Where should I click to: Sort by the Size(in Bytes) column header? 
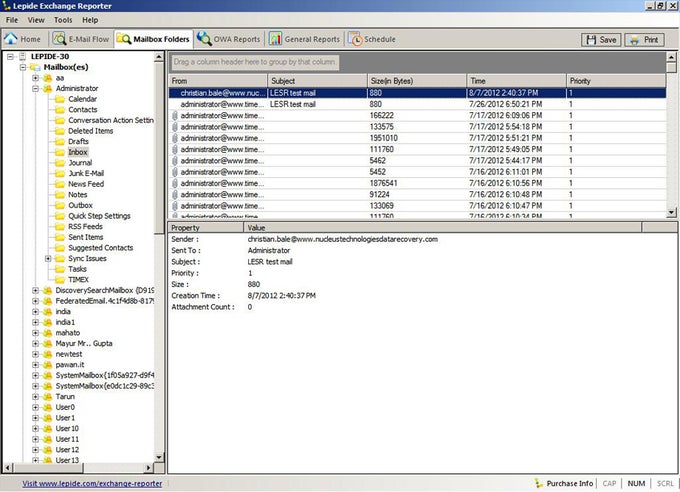click(x=416, y=81)
